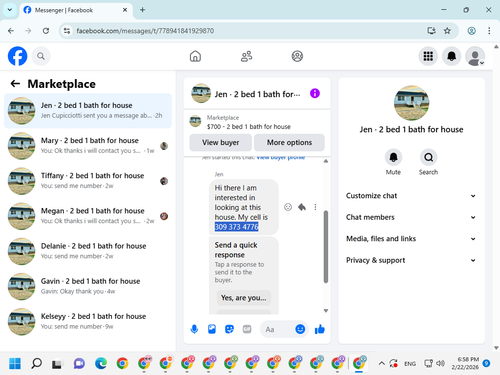Image resolution: width=500 pixels, height=375 pixels.
Task: Open more options dots on Jen's message
Action: click(315, 207)
